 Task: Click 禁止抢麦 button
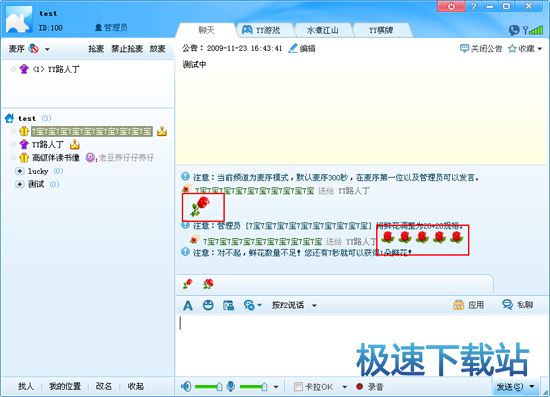[127, 49]
